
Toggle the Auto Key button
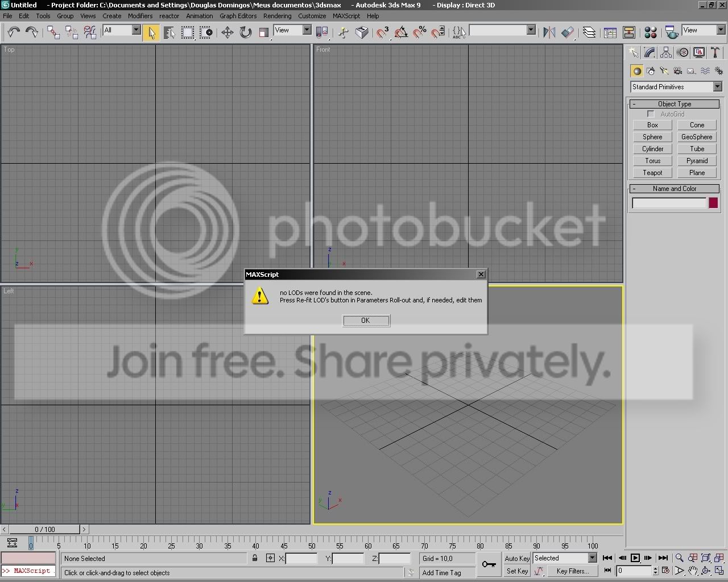[x=516, y=558]
